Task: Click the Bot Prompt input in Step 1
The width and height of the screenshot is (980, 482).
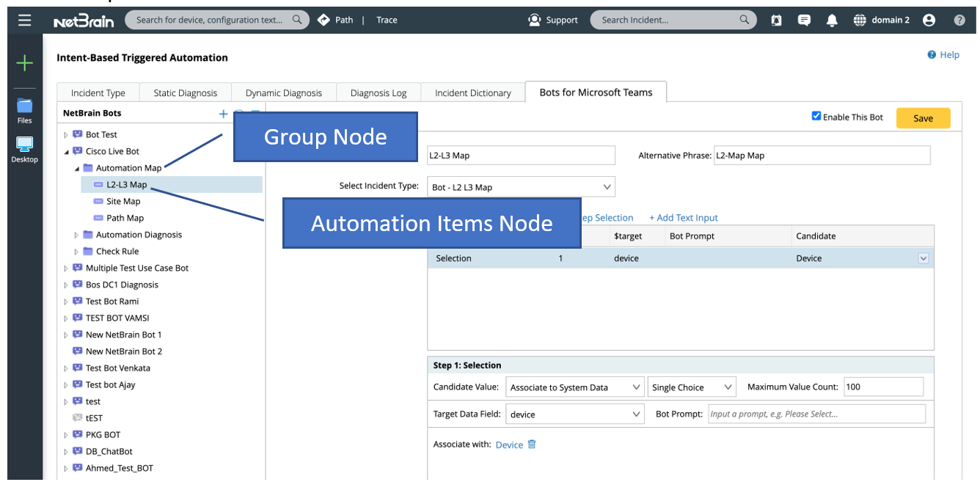Action: (x=816, y=414)
